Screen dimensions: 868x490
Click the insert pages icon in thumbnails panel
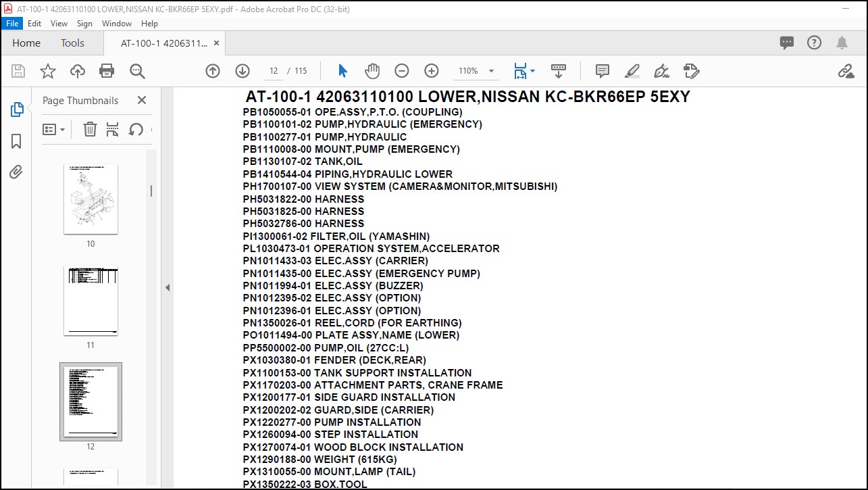tap(113, 129)
